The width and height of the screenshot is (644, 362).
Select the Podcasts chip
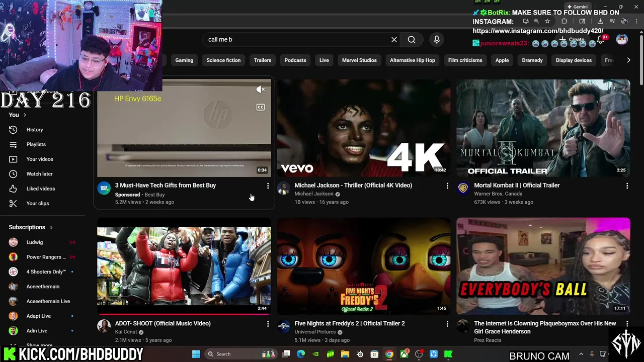pyautogui.click(x=295, y=60)
